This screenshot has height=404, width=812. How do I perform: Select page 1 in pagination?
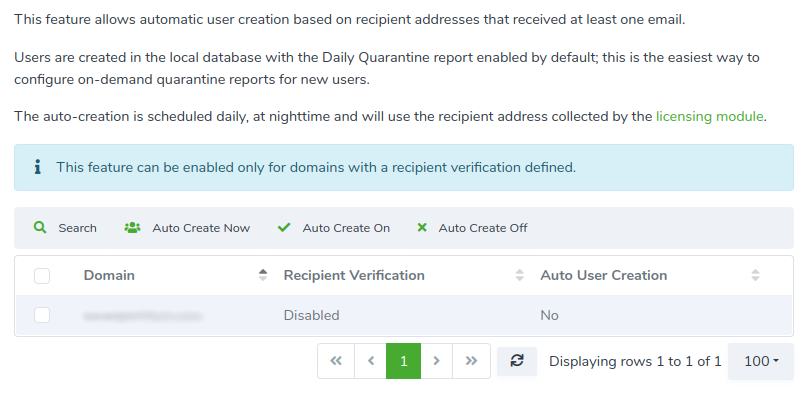coord(403,361)
